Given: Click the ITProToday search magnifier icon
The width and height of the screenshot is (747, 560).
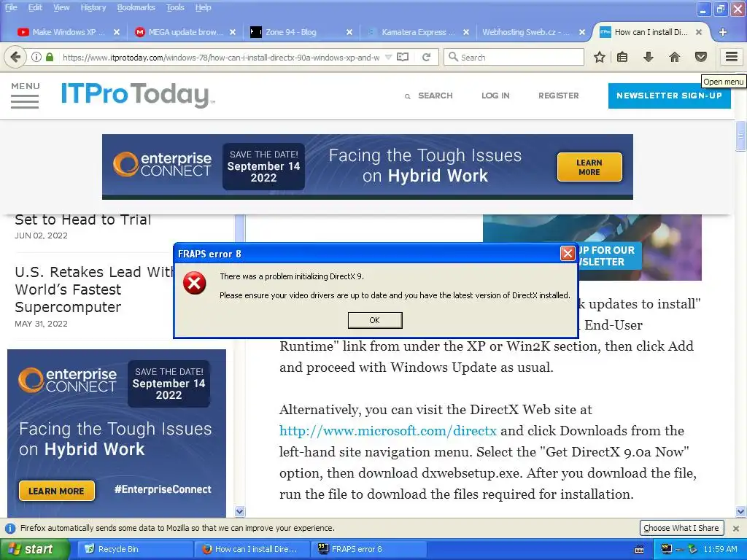Looking at the screenshot, I should pyautogui.click(x=407, y=96).
